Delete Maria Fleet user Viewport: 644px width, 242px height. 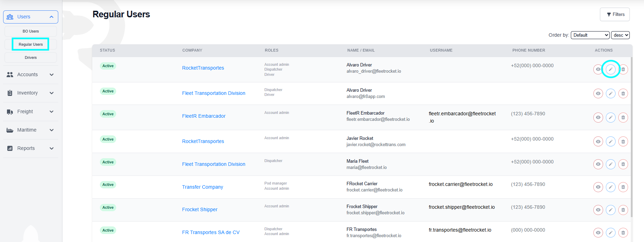point(623,164)
